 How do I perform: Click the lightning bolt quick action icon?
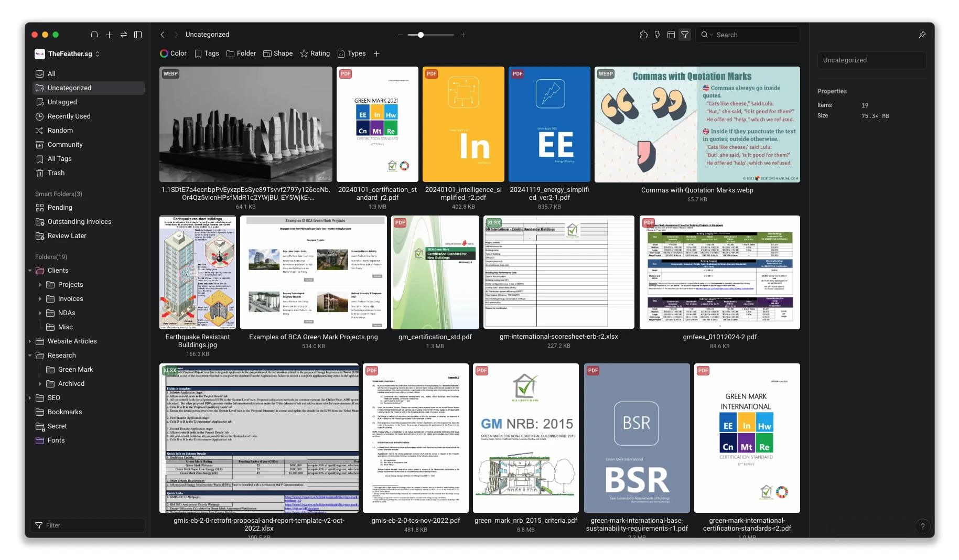pyautogui.click(x=657, y=35)
